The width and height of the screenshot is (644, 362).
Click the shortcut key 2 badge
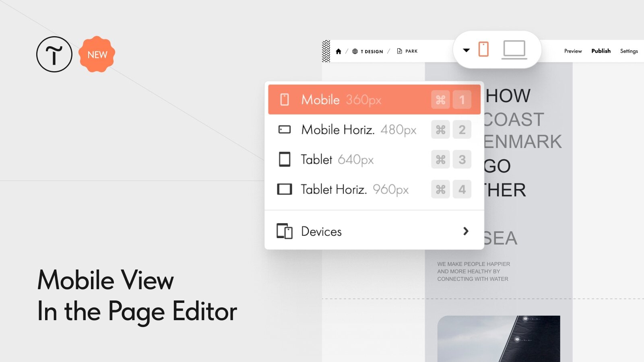pyautogui.click(x=462, y=130)
